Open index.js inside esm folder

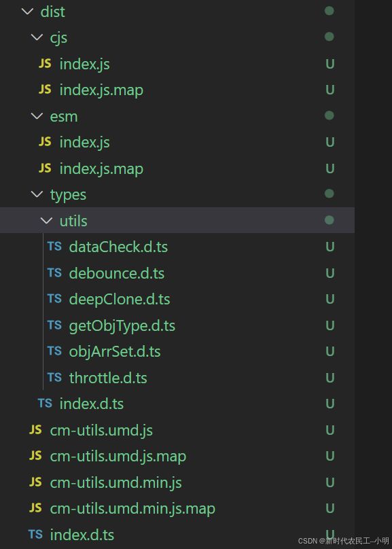click(85, 143)
